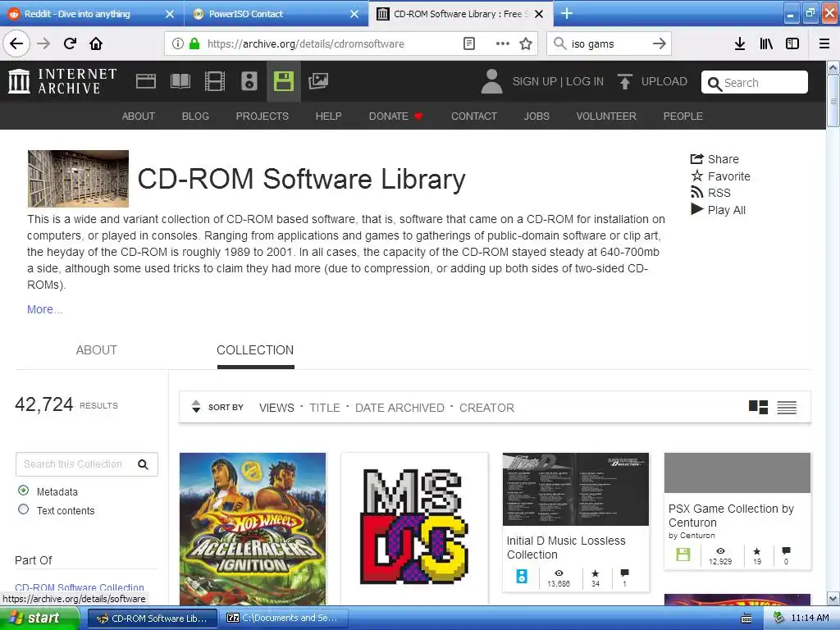
Task: Click the Internet Archive logo
Action: click(x=62, y=81)
